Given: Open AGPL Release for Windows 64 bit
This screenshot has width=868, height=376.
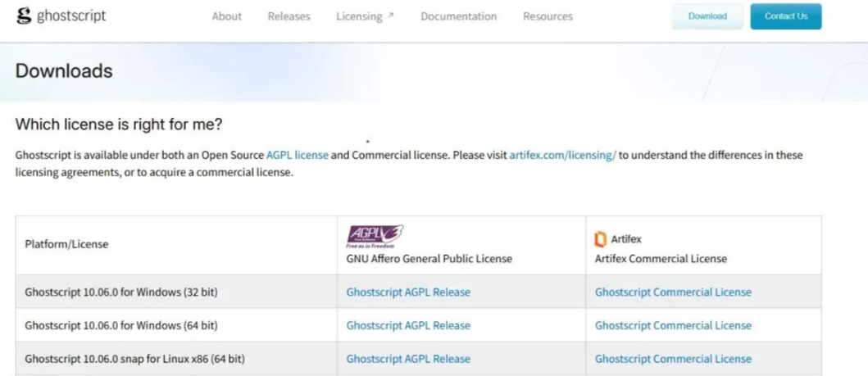Looking at the screenshot, I should coord(408,325).
